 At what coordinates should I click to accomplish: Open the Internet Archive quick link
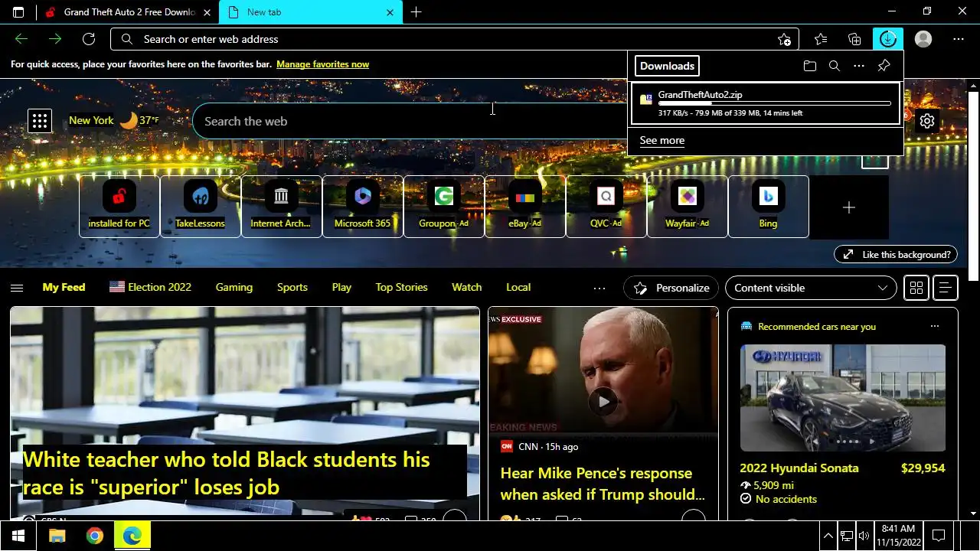coord(282,207)
